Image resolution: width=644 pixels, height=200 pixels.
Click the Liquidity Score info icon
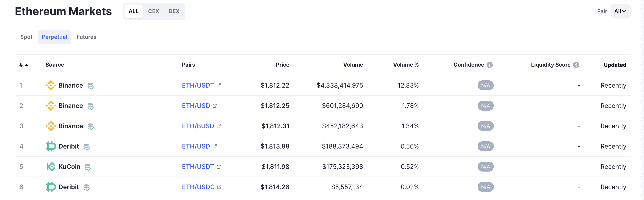point(576,65)
